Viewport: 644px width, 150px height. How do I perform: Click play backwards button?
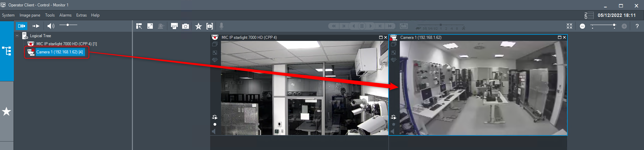coord(353,26)
